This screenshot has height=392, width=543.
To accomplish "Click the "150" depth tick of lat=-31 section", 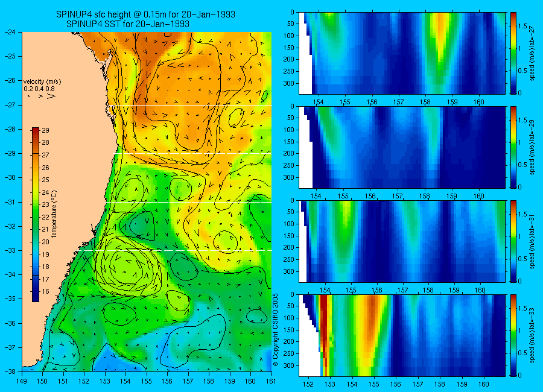I will click(289, 236).
